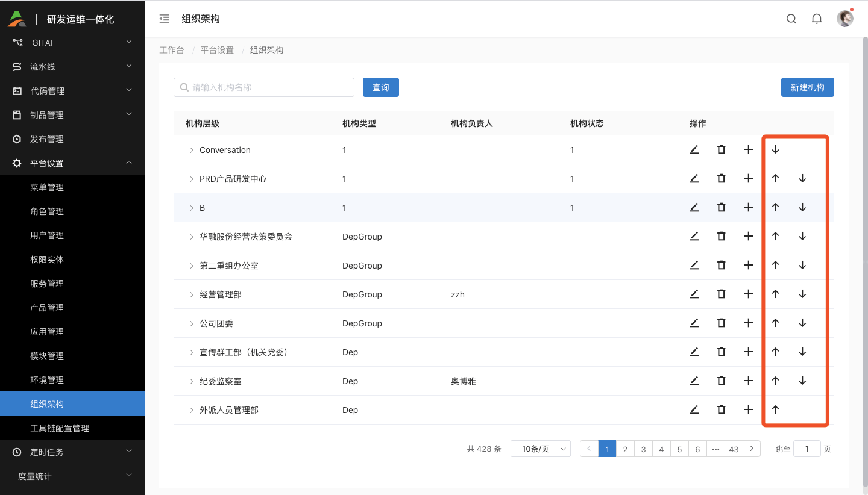Move 第二重组办公室 up

pyautogui.click(x=776, y=265)
